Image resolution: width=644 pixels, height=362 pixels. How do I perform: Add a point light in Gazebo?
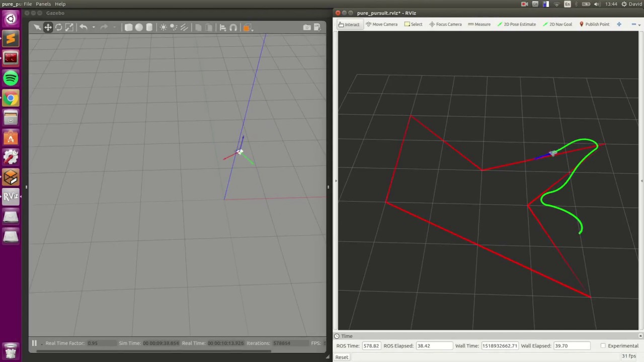click(x=163, y=28)
